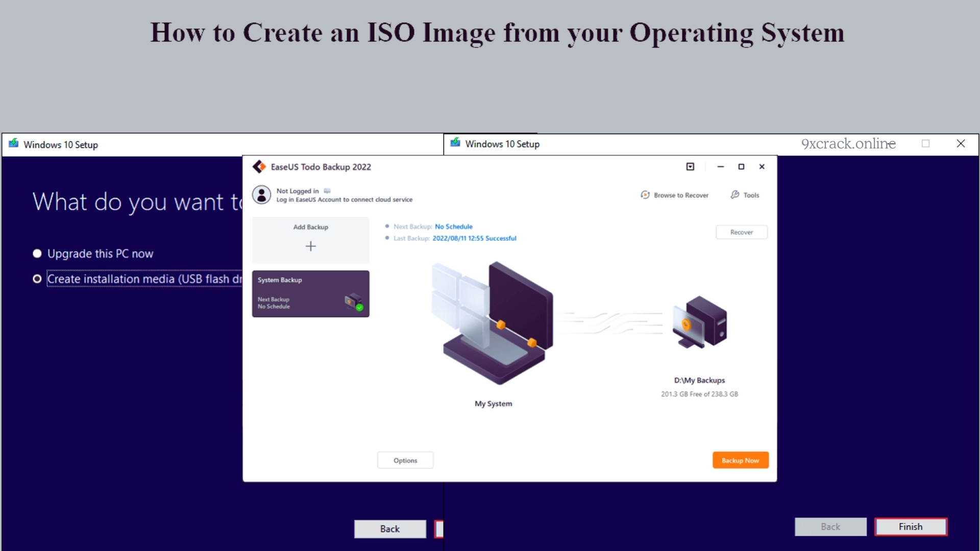The width and height of the screenshot is (980, 551).
Task: Click the EaseUS Todo Backup logo icon
Action: coord(259,167)
